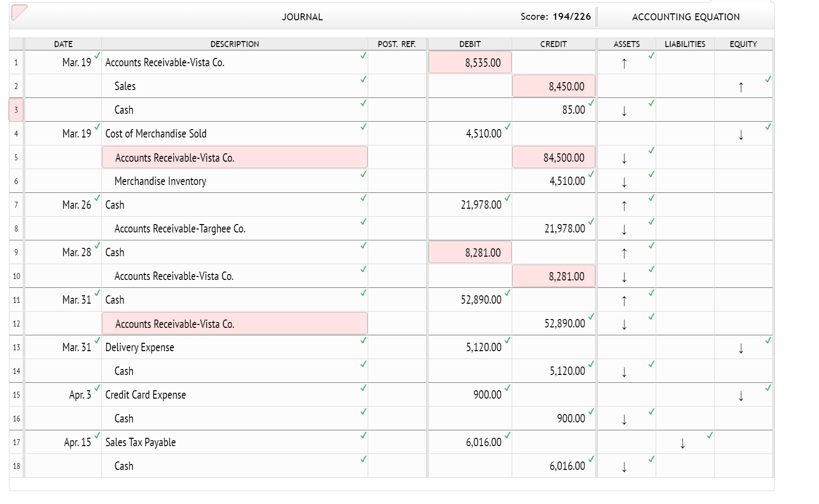Select the ACCOUNTING EQUATION header
The height and width of the screenshot is (504, 819).
click(685, 16)
